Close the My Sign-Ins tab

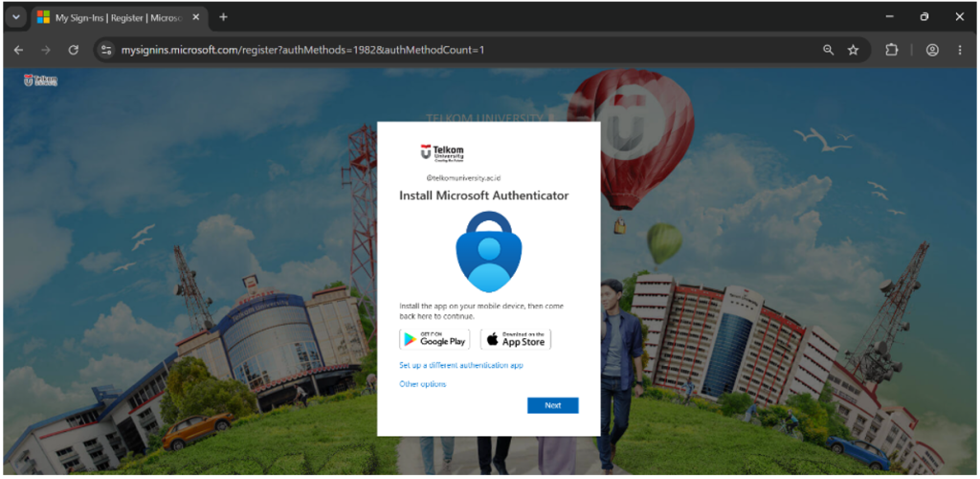click(x=195, y=17)
